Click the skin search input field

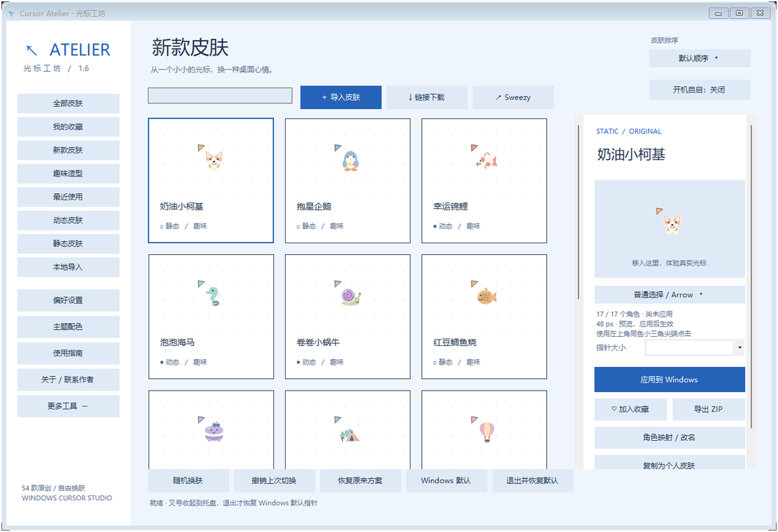point(220,95)
